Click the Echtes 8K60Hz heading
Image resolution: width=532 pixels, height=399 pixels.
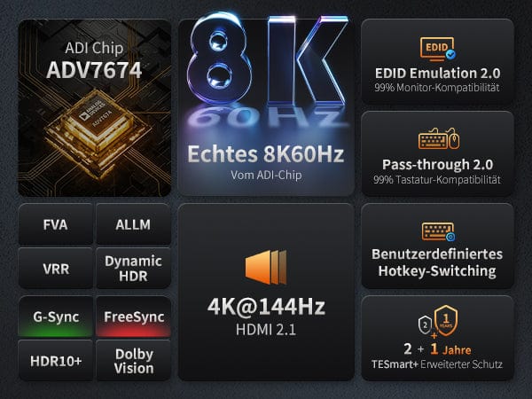(x=266, y=154)
